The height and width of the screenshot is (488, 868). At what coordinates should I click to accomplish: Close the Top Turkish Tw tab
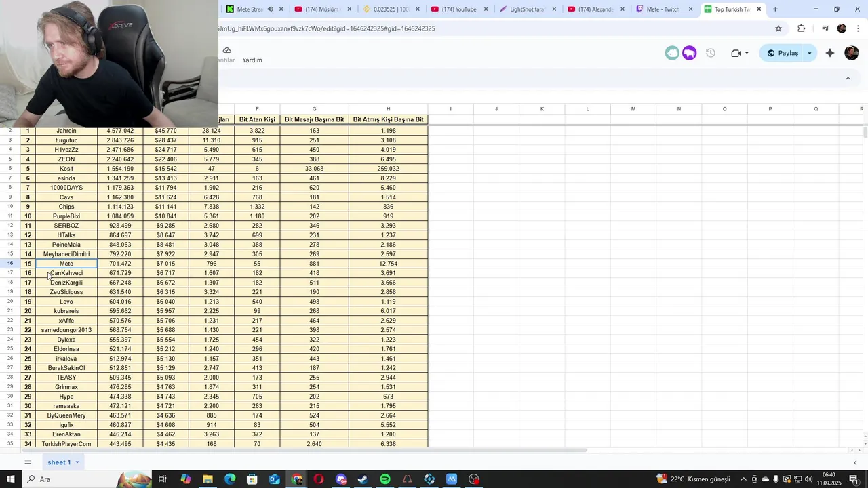759,9
